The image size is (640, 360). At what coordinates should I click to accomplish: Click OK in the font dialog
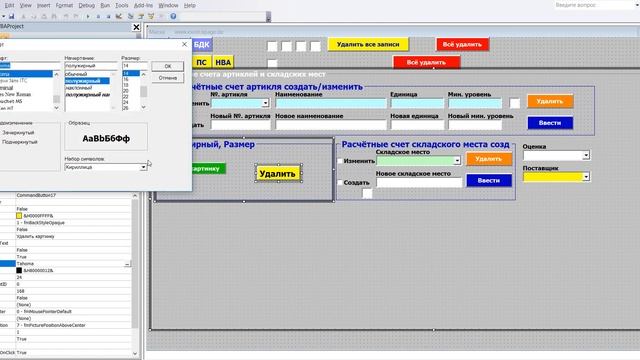168,66
